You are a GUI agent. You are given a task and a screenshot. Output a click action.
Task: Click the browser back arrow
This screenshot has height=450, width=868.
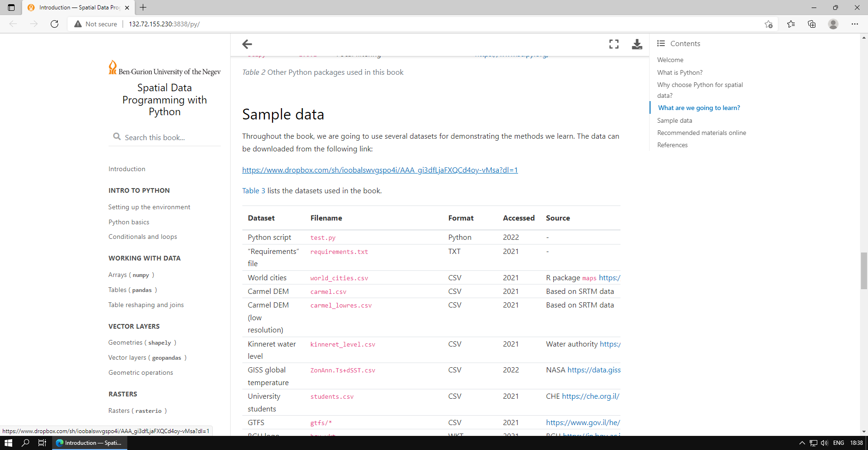[x=13, y=24]
